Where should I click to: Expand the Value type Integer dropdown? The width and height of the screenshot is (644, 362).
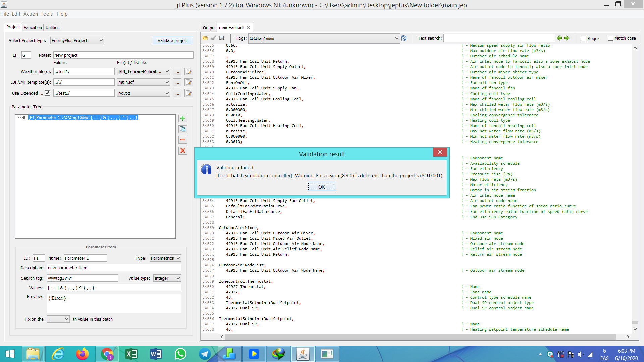point(167,278)
